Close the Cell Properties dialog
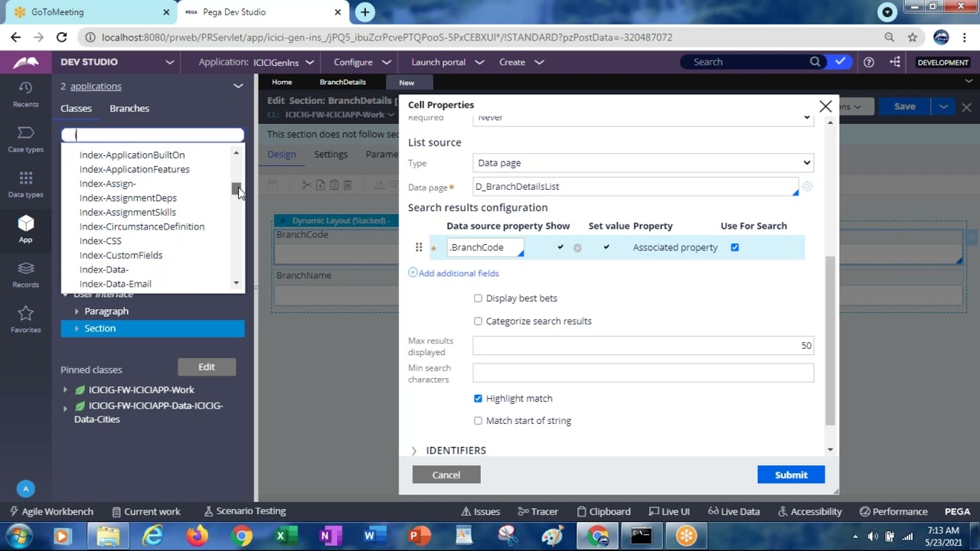980x551 pixels. pyautogui.click(x=825, y=106)
